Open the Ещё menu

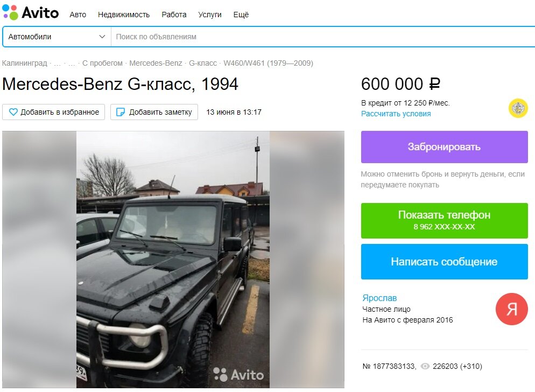pos(241,15)
